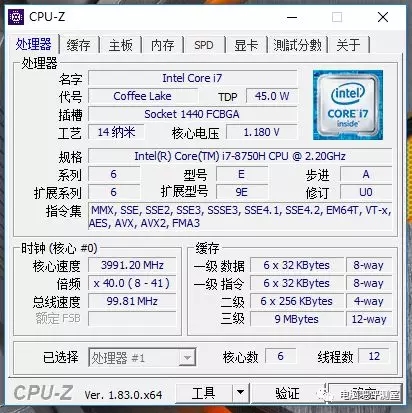Click the 工具 button

(x=204, y=392)
